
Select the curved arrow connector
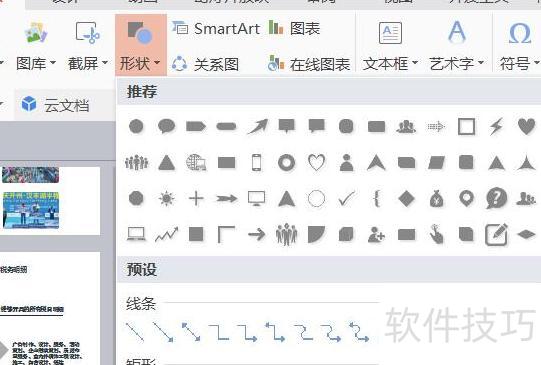click(331, 332)
